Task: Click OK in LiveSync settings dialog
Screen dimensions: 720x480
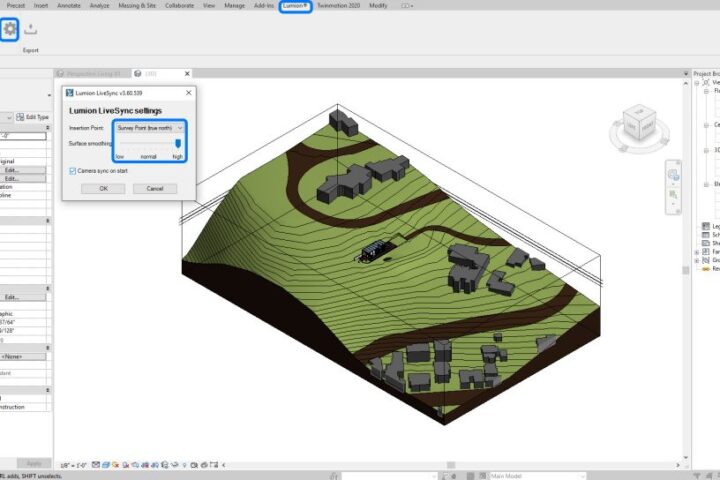Action: pos(103,188)
